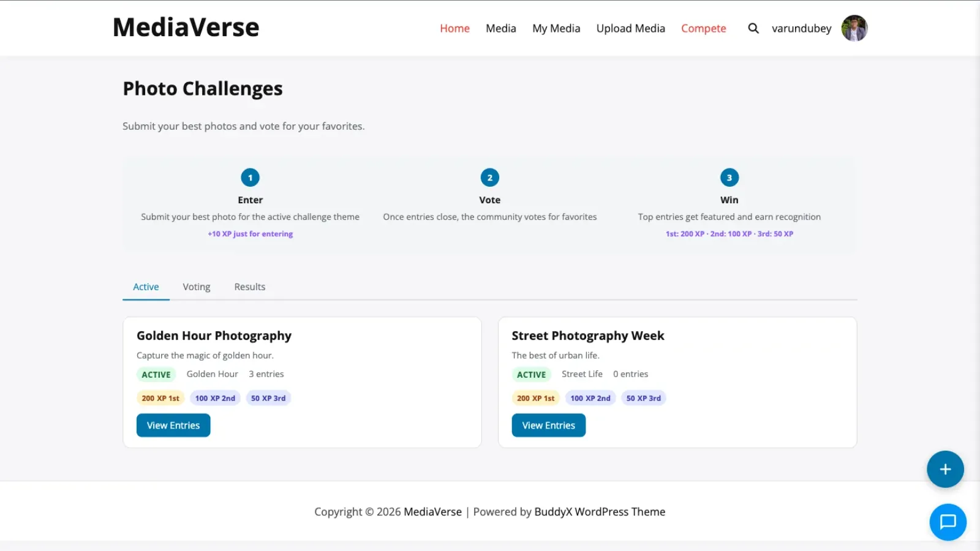Open BuddyX WordPress Theme footer link
The width and height of the screenshot is (980, 551).
[x=600, y=512]
